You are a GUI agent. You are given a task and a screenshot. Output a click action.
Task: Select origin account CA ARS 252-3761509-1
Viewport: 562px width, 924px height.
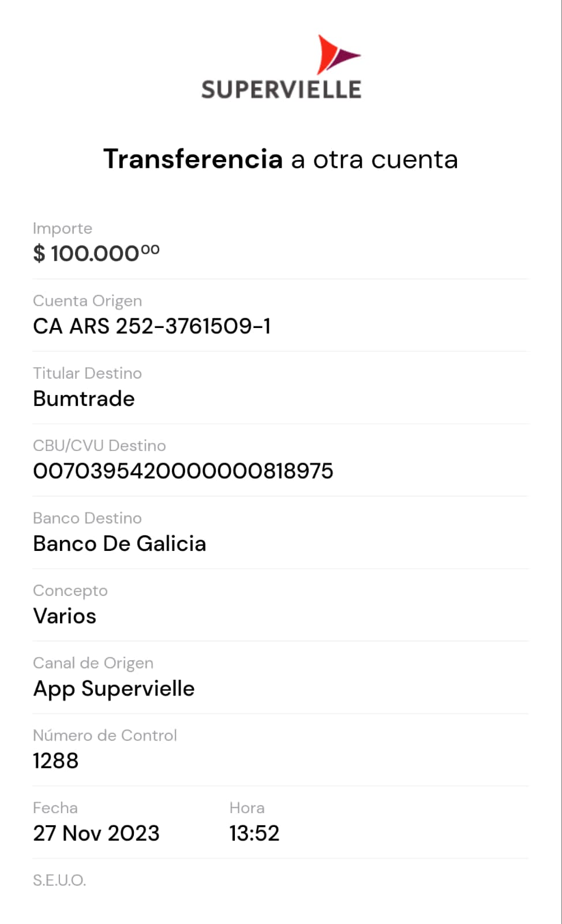pyautogui.click(x=152, y=326)
